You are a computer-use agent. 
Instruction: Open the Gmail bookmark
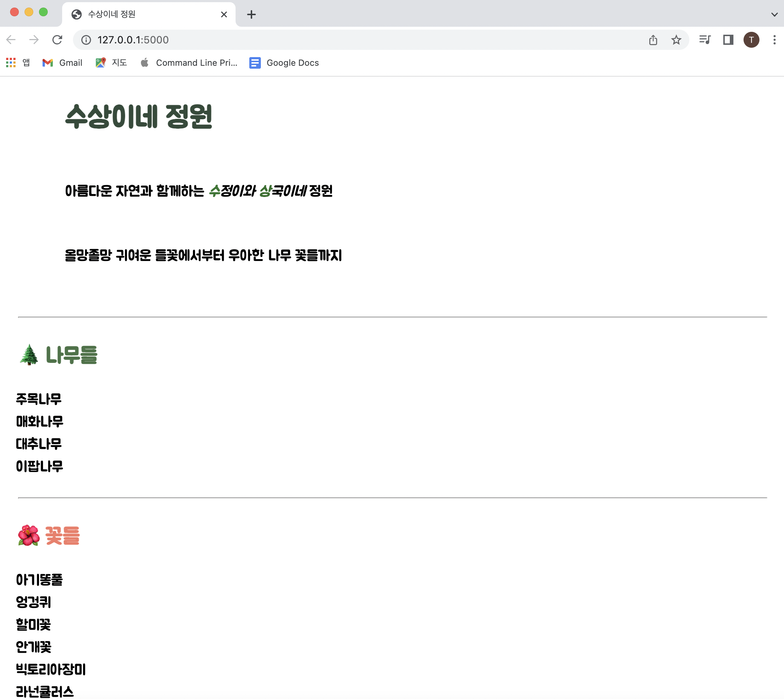click(x=62, y=63)
